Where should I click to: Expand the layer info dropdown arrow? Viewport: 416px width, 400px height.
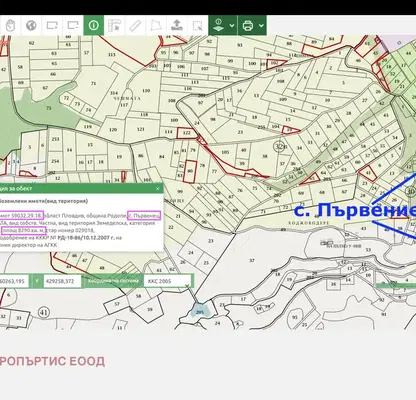click(x=232, y=25)
